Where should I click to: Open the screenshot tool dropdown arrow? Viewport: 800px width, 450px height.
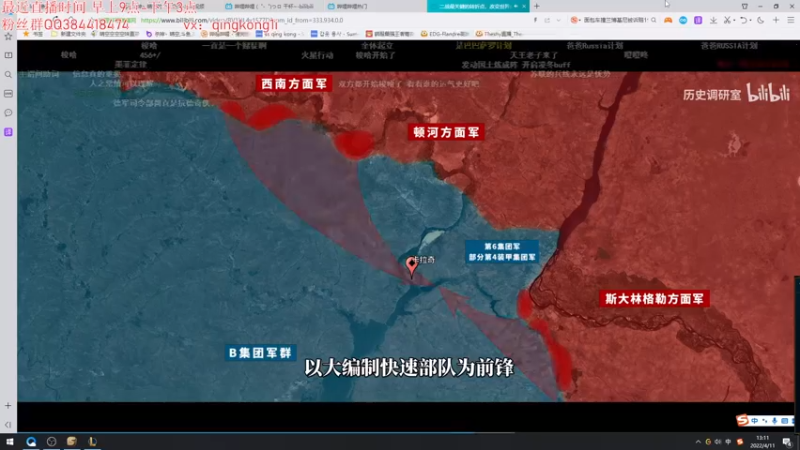tap(734, 20)
